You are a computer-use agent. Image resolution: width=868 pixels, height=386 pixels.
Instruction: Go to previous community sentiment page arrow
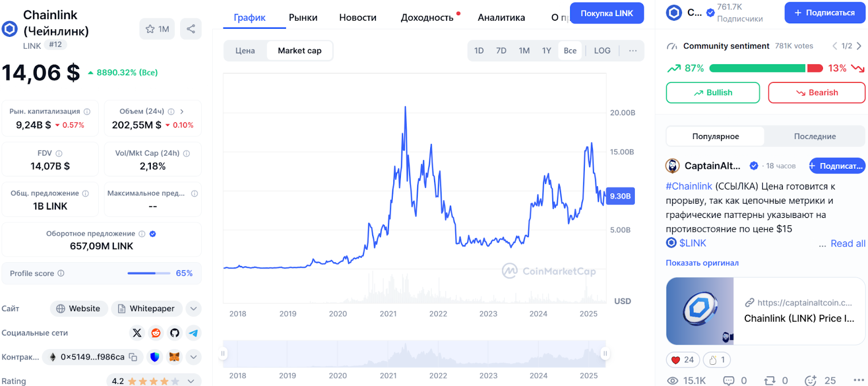[835, 46]
